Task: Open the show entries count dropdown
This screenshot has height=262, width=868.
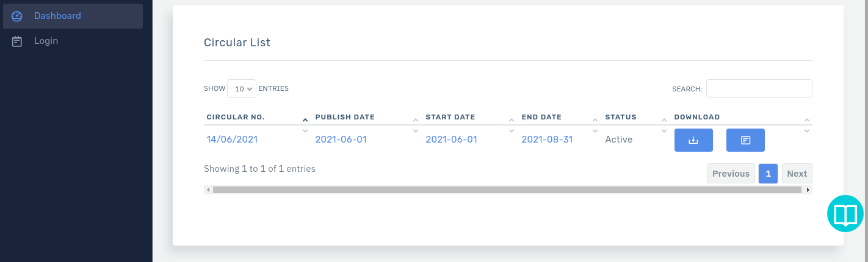Action: pos(241,89)
